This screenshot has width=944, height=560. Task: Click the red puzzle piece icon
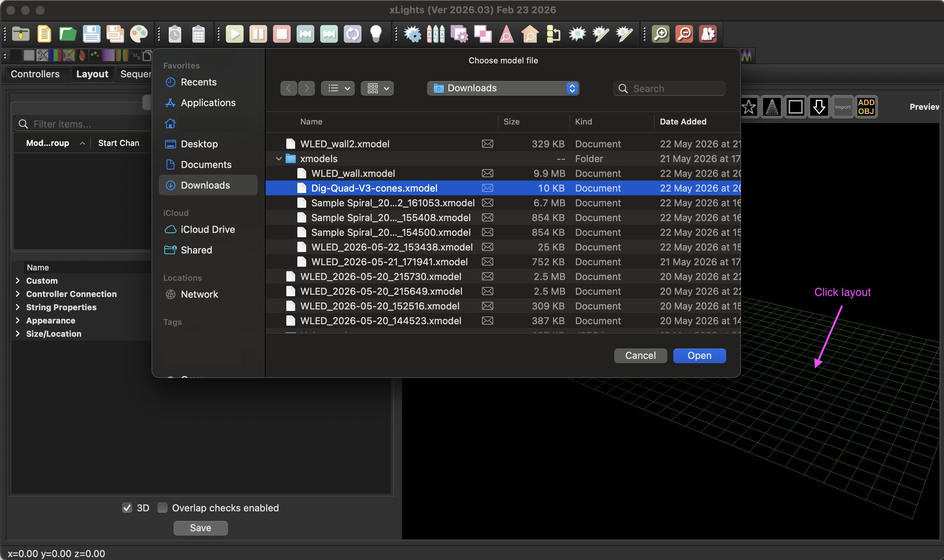pos(708,34)
